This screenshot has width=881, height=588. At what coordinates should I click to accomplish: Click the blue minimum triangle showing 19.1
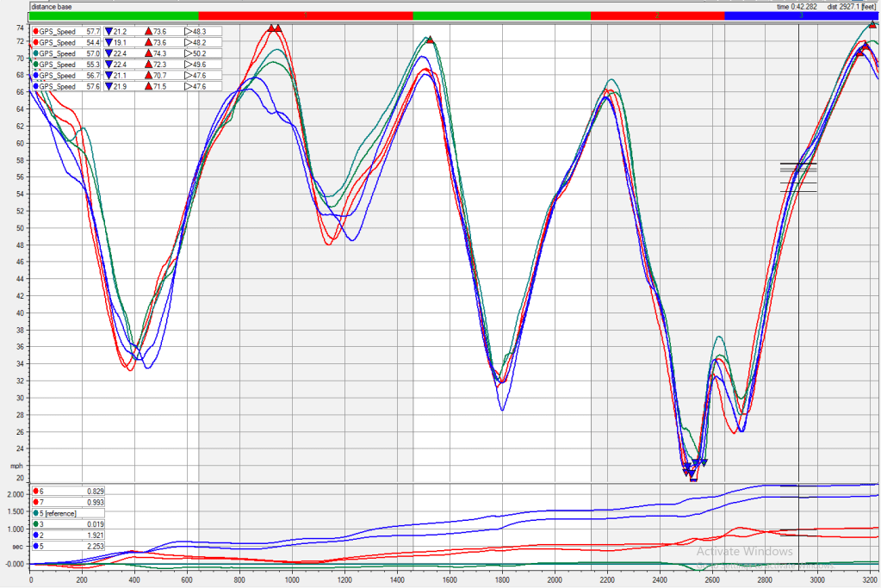coord(109,42)
